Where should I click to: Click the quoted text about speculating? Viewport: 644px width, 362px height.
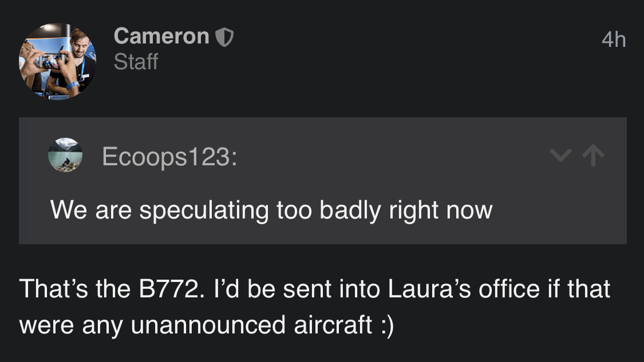271,210
